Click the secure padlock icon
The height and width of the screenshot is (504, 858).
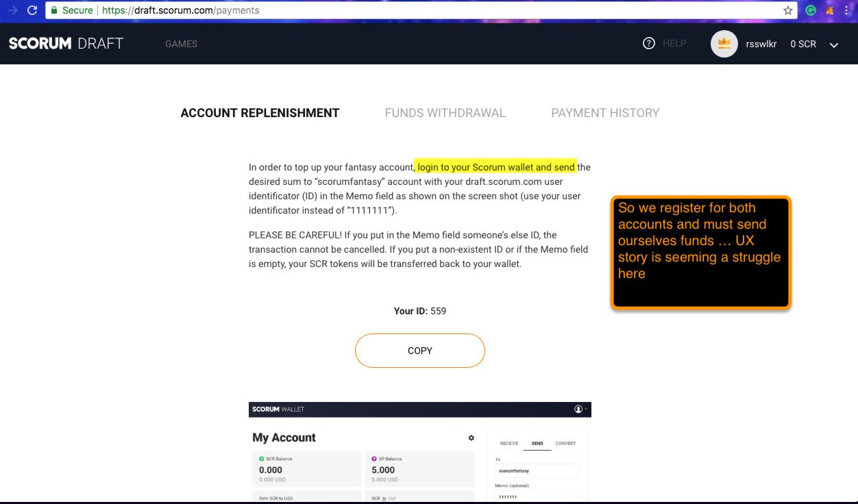point(53,10)
